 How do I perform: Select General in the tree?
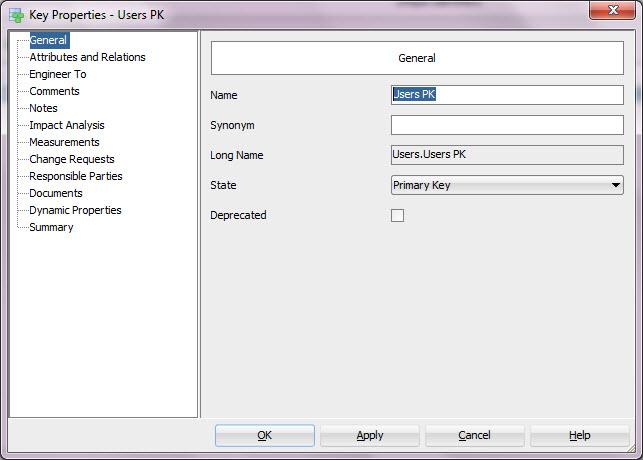tap(48, 40)
